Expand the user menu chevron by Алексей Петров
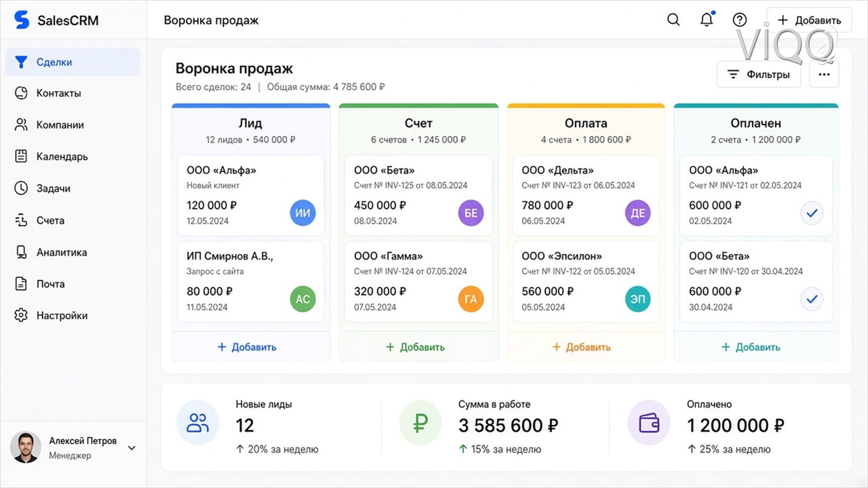The height and width of the screenshot is (488, 868). pyautogui.click(x=132, y=448)
